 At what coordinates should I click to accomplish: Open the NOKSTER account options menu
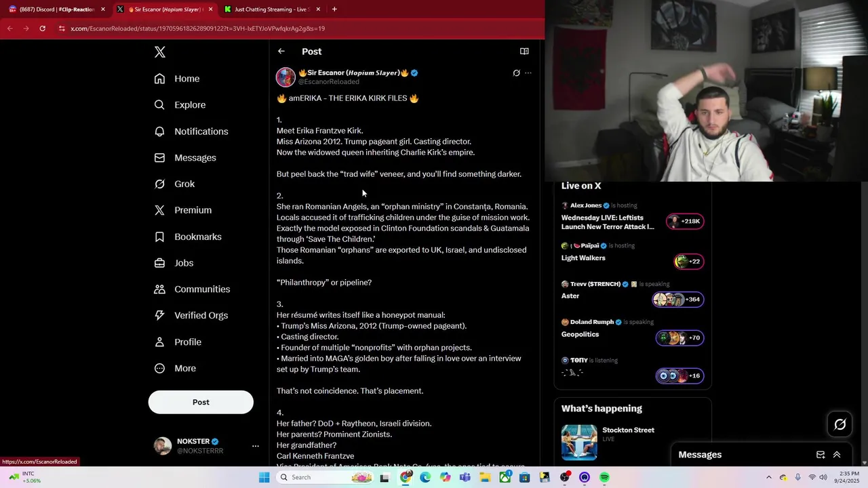(256, 446)
